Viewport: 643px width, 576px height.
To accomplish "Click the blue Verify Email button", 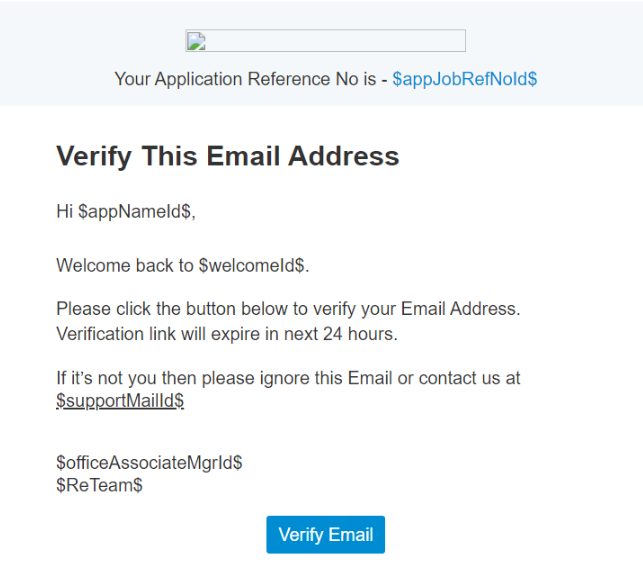I will [x=326, y=535].
